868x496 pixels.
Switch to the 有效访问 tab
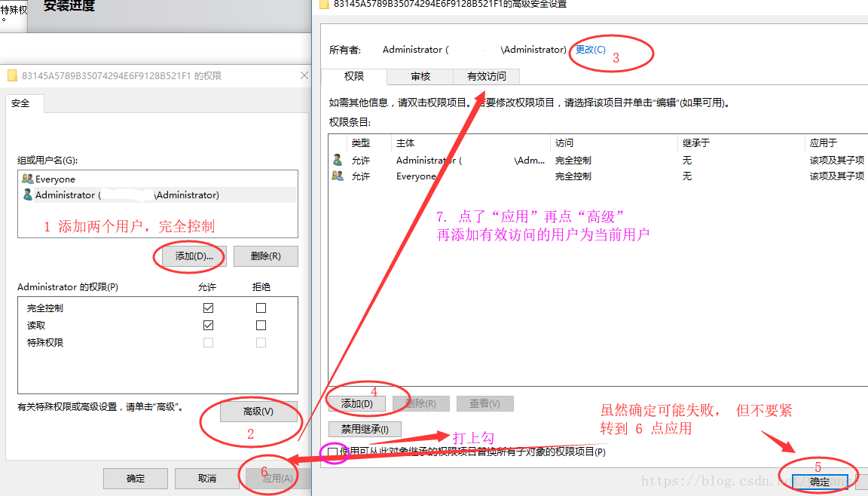point(484,76)
